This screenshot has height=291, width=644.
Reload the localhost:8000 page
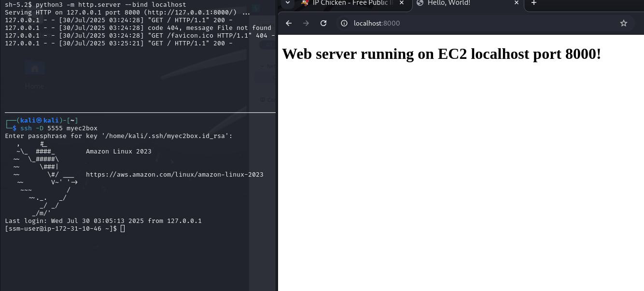[x=323, y=23]
